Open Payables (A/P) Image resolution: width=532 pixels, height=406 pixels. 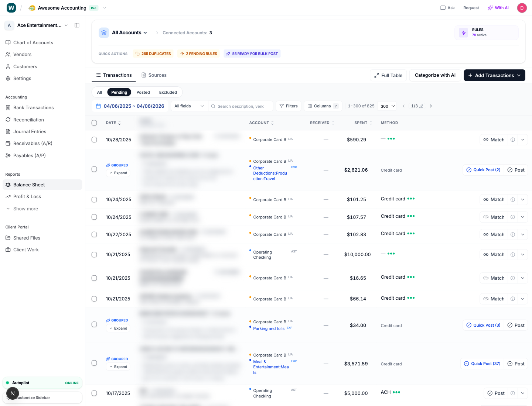tap(29, 155)
